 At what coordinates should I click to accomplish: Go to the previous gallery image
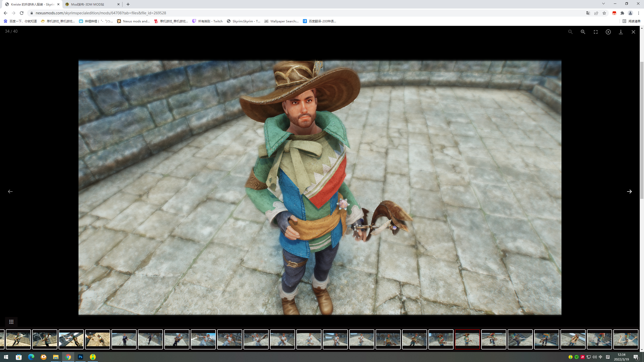pyautogui.click(x=10, y=192)
